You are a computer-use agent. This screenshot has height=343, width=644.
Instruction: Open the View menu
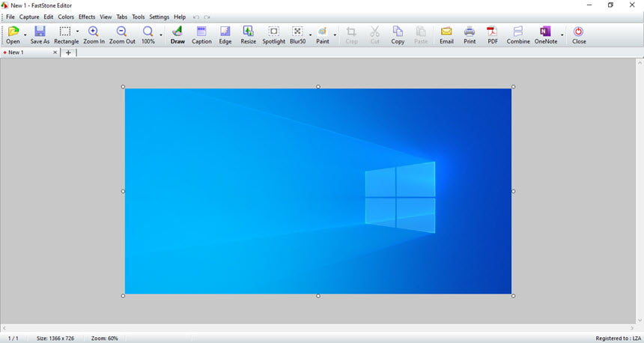click(x=106, y=16)
